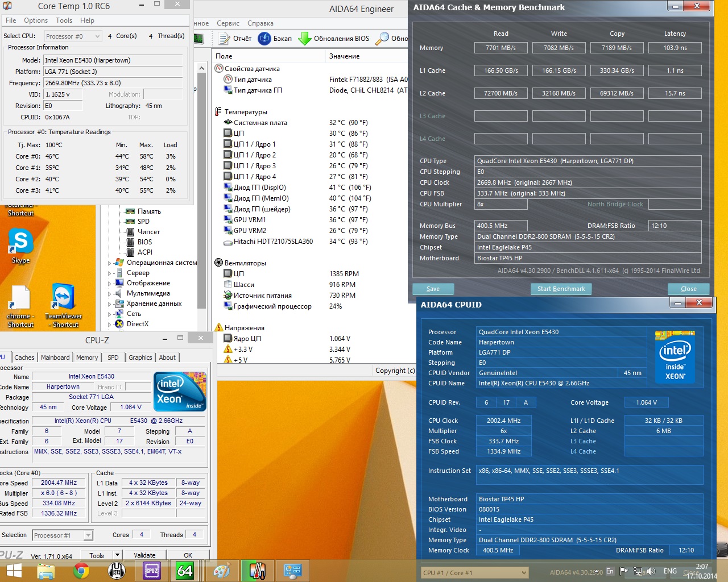Viewport: 728px width, 582px height.
Task: Expand the Сеть tree node
Action: (110, 314)
